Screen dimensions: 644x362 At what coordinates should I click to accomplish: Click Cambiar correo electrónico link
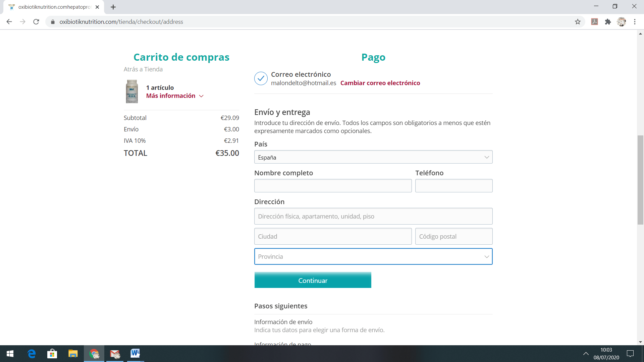380,83
